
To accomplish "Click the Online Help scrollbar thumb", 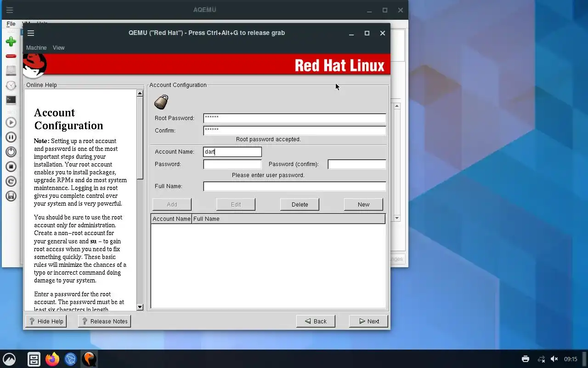I will tap(140, 138).
